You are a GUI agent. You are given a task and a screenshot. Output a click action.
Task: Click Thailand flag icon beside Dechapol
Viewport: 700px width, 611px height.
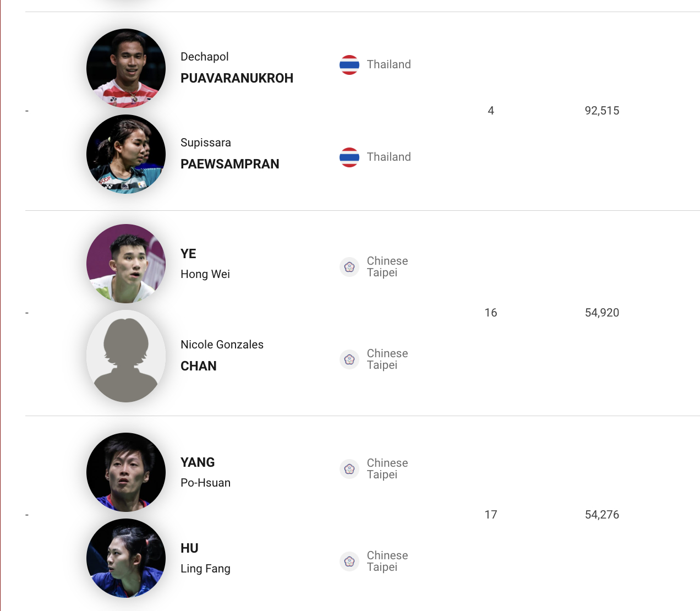(x=349, y=65)
